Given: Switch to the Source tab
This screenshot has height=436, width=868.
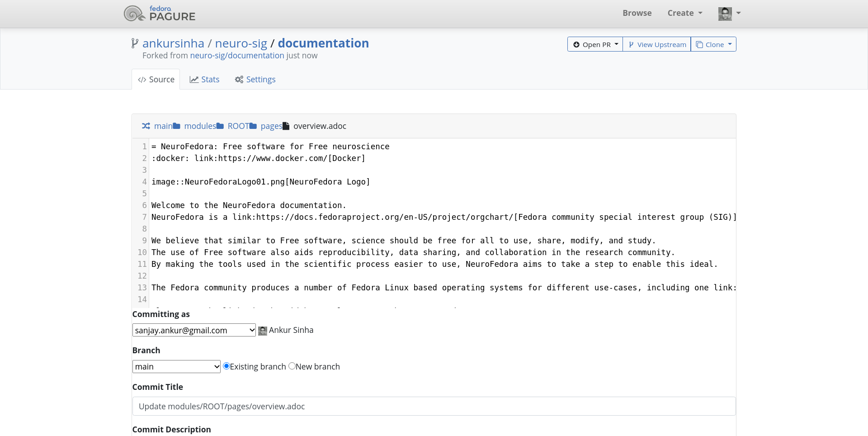Looking at the screenshot, I should point(156,80).
